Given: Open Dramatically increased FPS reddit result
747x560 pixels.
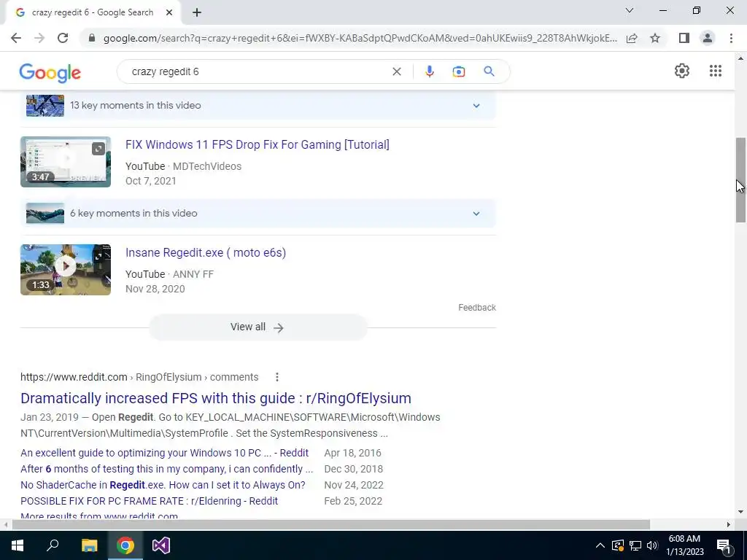Looking at the screenshot, I should tap(216, 398).
